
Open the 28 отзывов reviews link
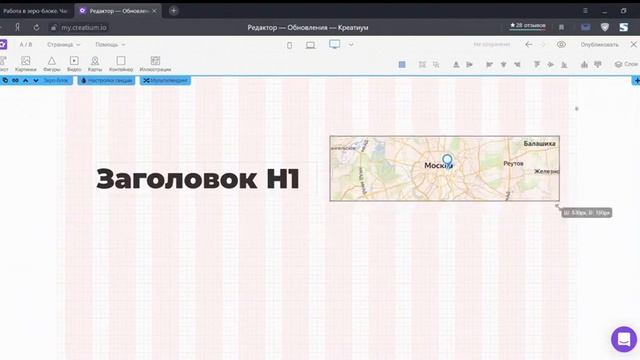[527, 26]
